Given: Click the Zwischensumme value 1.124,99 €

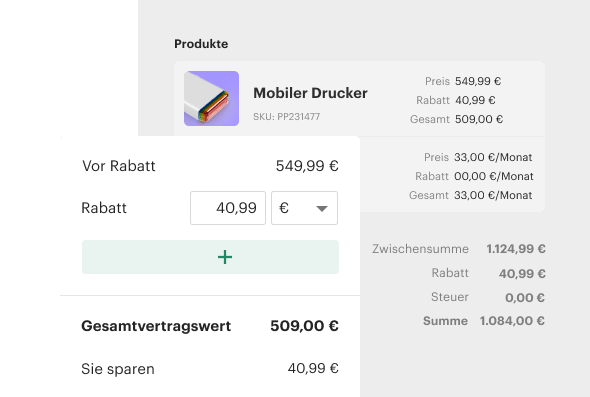Looking at the screenshot, I should click(516, 249).
